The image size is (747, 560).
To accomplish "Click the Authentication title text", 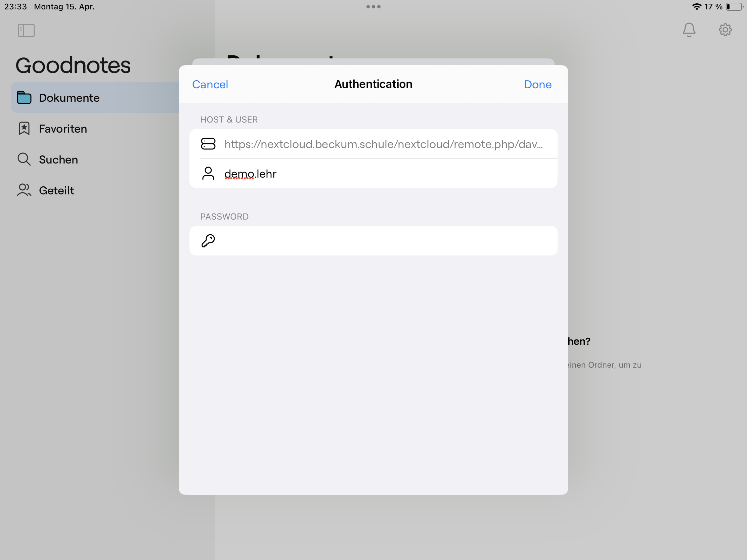I will [x=373, y=84].
